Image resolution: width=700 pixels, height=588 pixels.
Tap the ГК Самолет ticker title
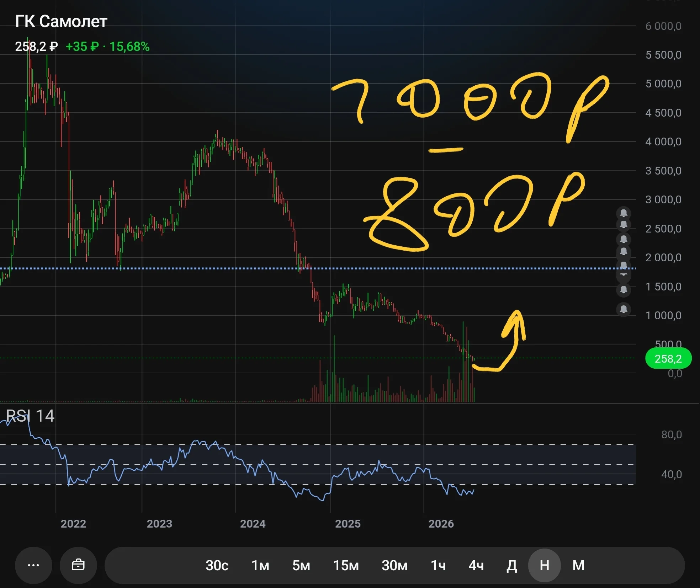(x=61, y=21)
